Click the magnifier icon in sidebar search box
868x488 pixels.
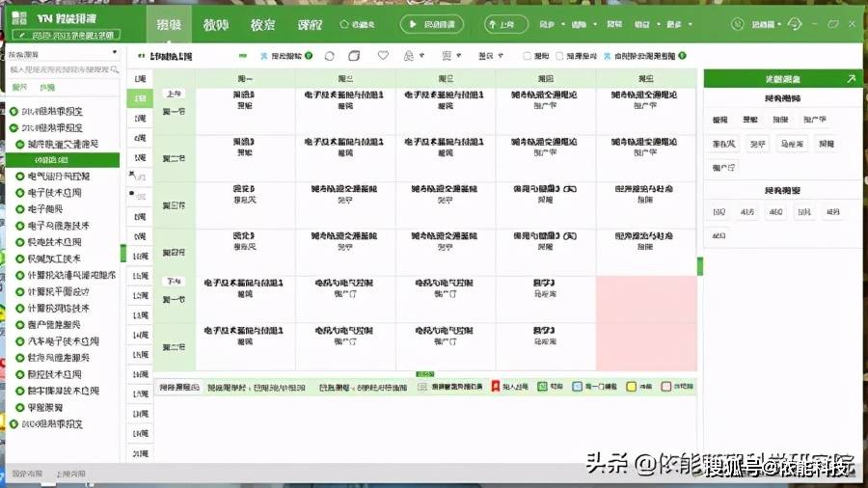115,69
